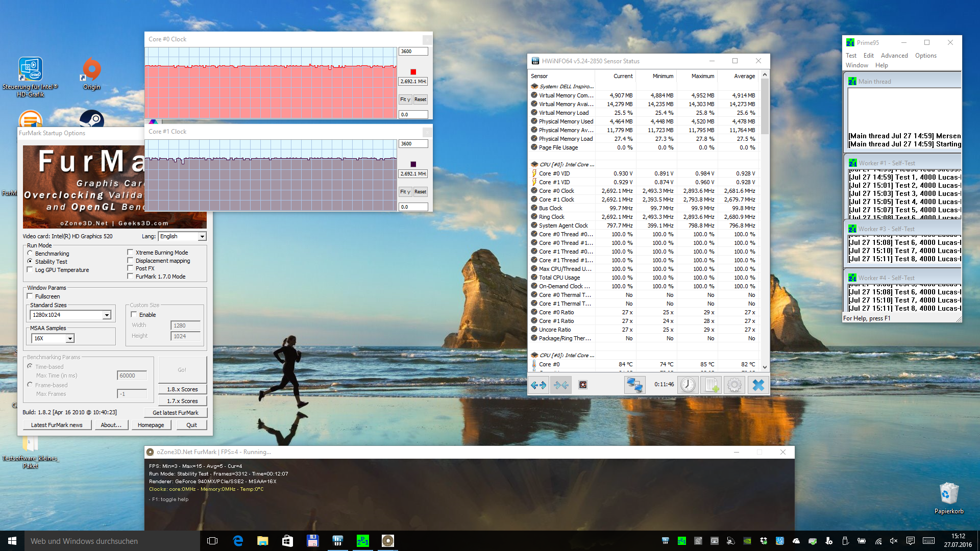Image resolution: width=980 pixels, height=551 pixels.
Task: Start HWiNFO logging with sheet-plus icon
Action: (712, 385)
